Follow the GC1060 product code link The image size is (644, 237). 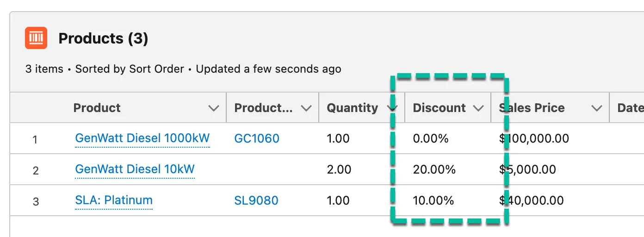coord(257,138)
